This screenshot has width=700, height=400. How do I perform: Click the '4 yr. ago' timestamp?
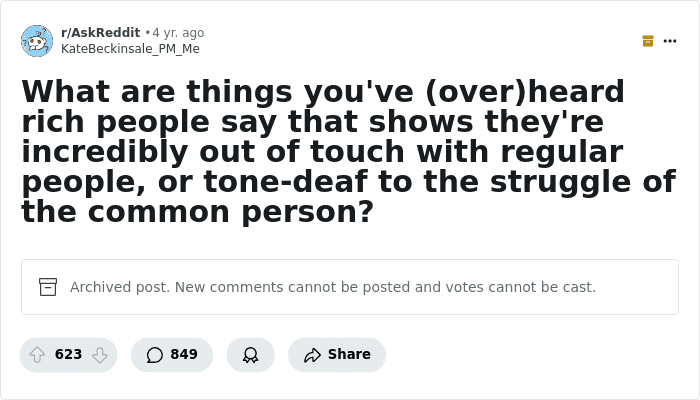pos(178,33)
